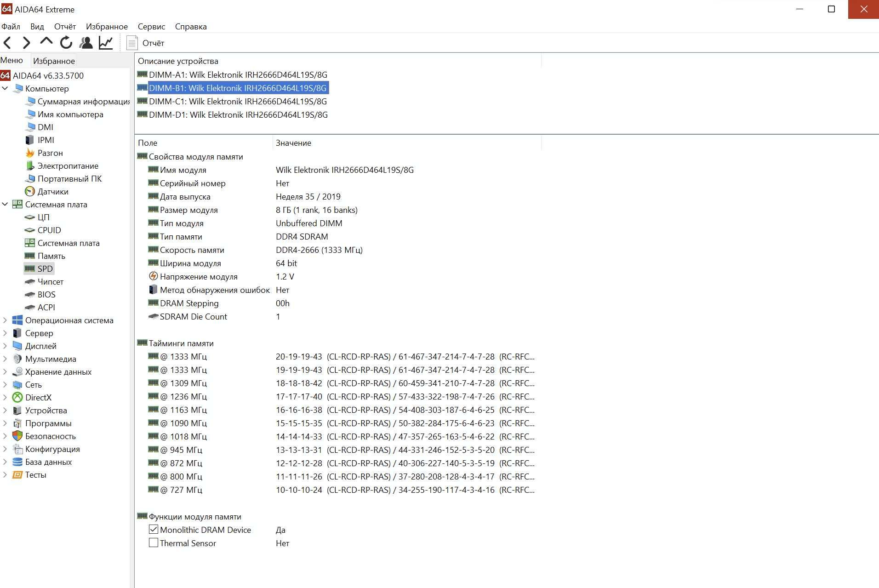Click the Отчёт report toolbar button
Screen dimensions: 879x588
(146, 43)
